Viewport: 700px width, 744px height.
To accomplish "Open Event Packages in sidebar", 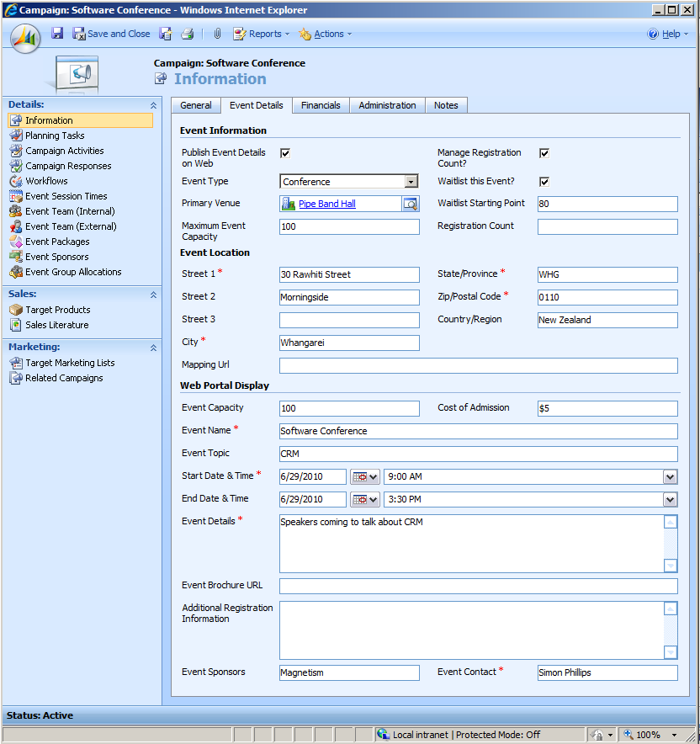I will click(x=57, y=242).
